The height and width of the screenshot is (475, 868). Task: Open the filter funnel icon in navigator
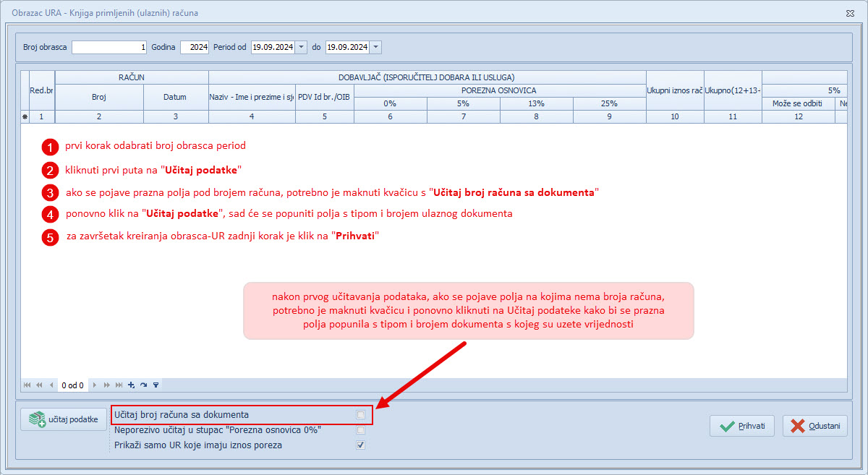click(x=156, y=385)
